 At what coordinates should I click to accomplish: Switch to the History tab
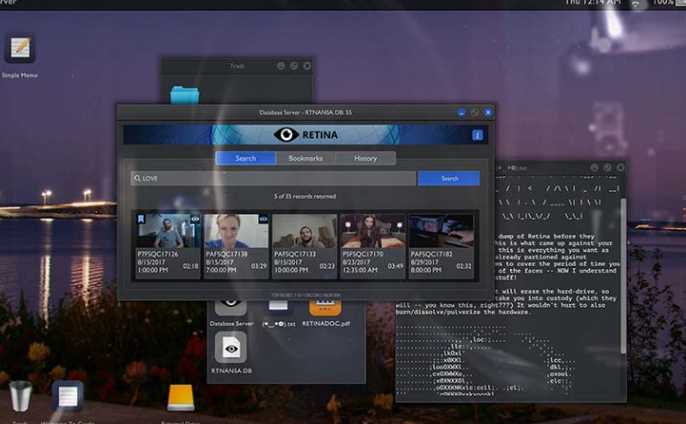tap(365, 158)
